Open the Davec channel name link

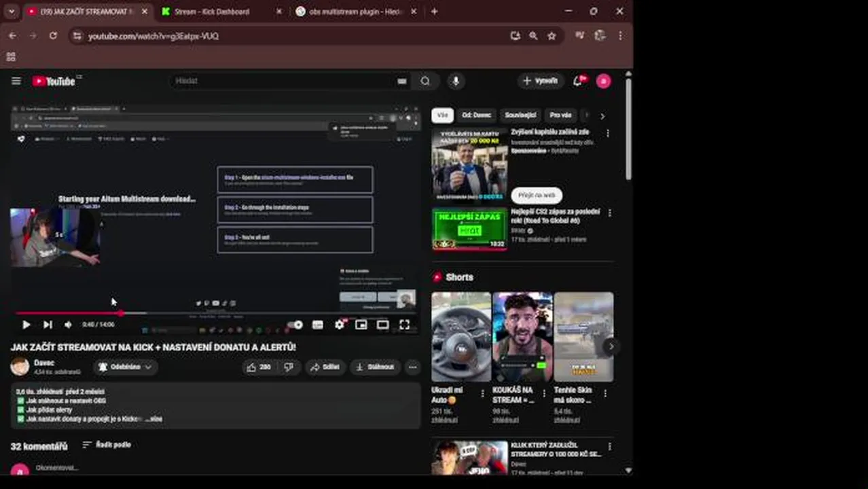(43, 363)
